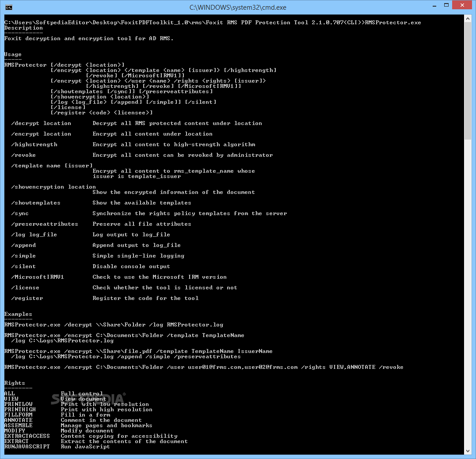Click '/showencryption location' option text

click(x=53, y=187)
